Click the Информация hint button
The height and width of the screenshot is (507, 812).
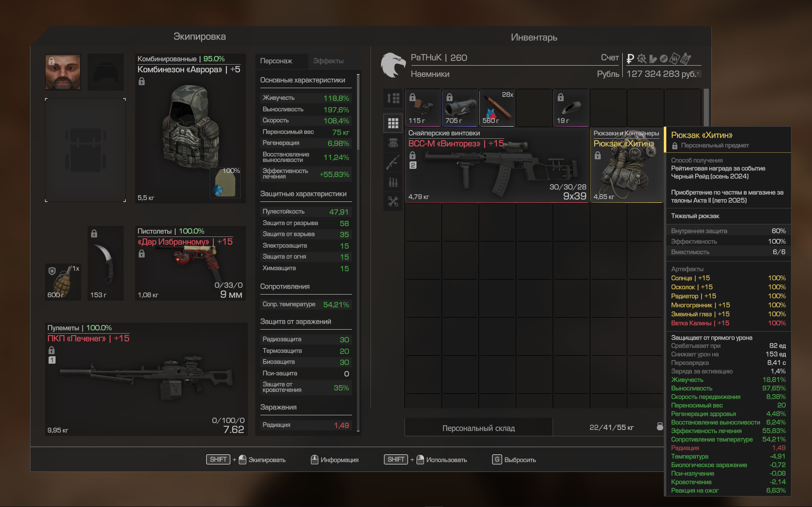[335, 459]
